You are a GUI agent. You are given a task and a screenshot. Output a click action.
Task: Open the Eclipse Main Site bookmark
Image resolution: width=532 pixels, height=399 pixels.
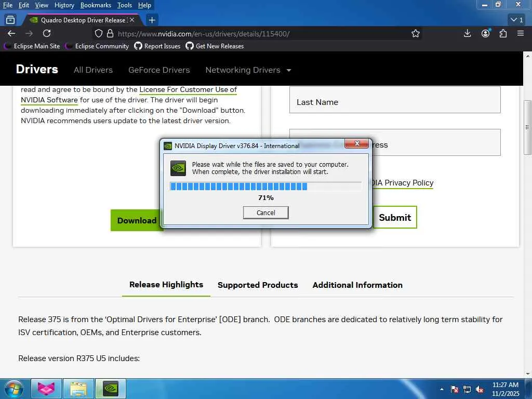click(x=33, y=46)
